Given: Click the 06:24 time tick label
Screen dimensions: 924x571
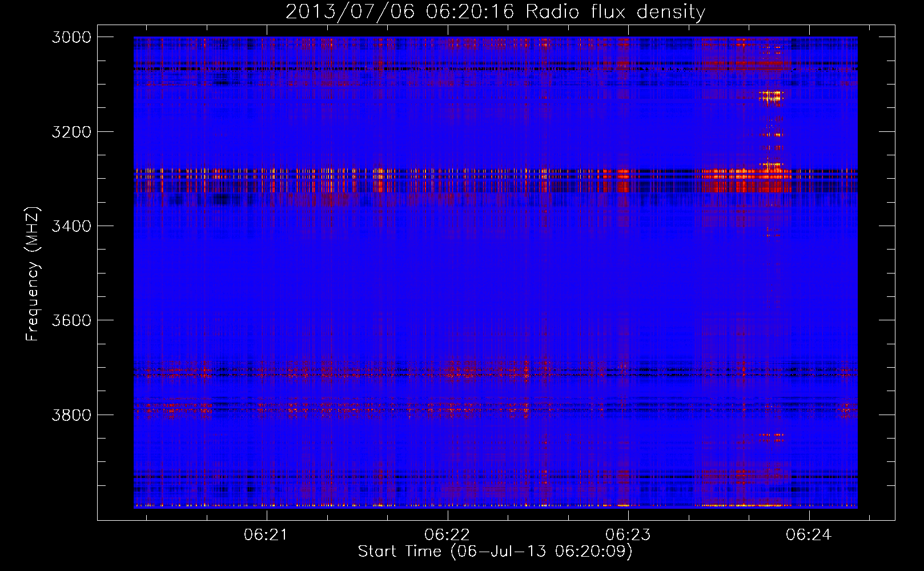Looking at the screenshot, I should [808, 535].
